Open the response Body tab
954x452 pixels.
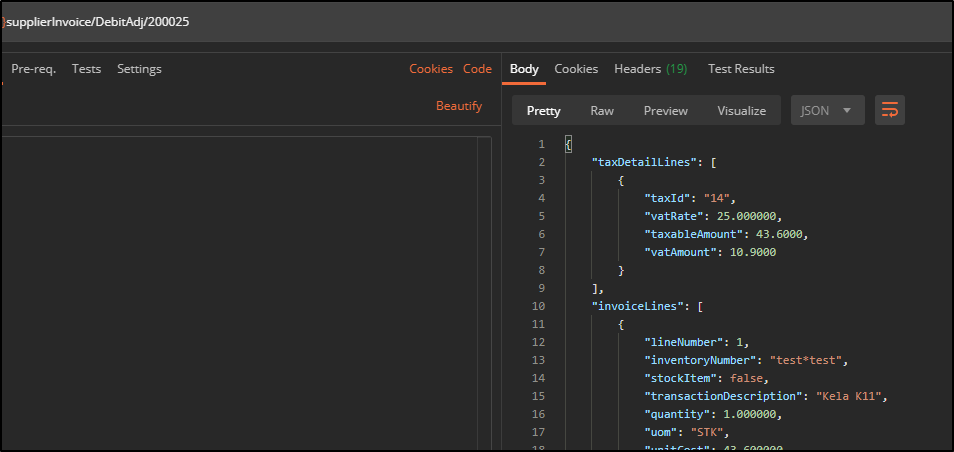click(524, 69)
